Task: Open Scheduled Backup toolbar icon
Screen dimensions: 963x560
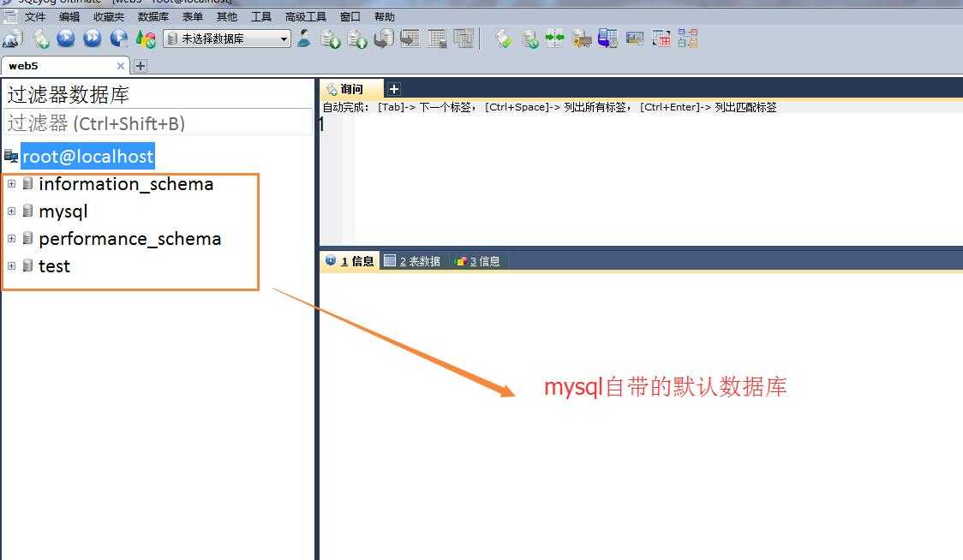Action: coord(607,39)
